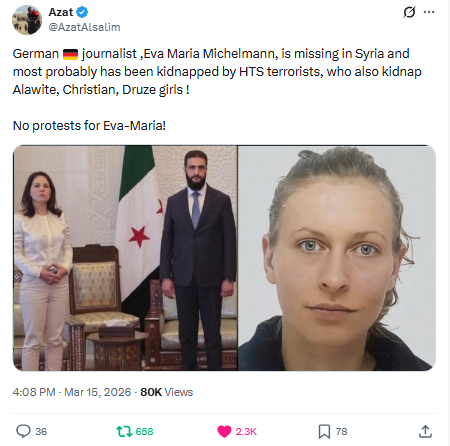Open the left photo with flag
Image resolution: width=450 pixels, height=446 pixels.
tap(125, 258)
